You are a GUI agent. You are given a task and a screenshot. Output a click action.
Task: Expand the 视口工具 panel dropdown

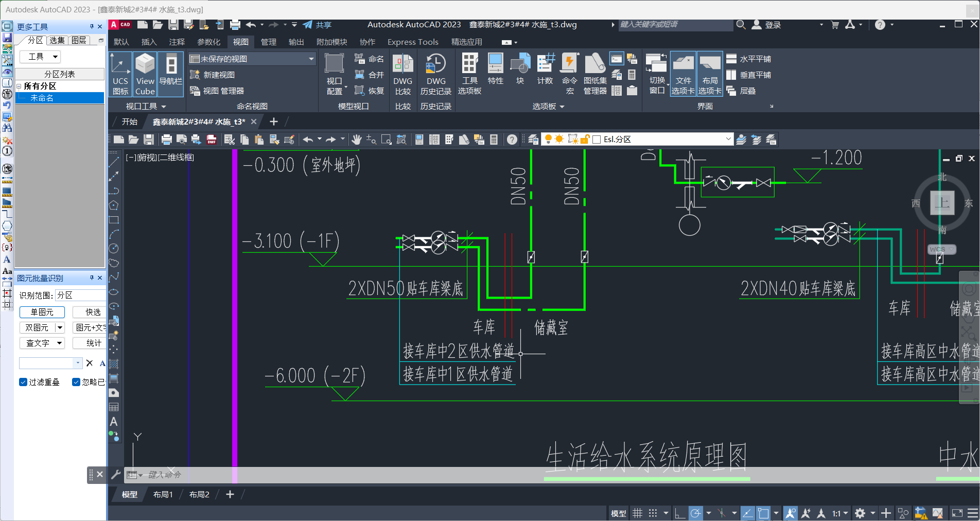pos(146,107)
